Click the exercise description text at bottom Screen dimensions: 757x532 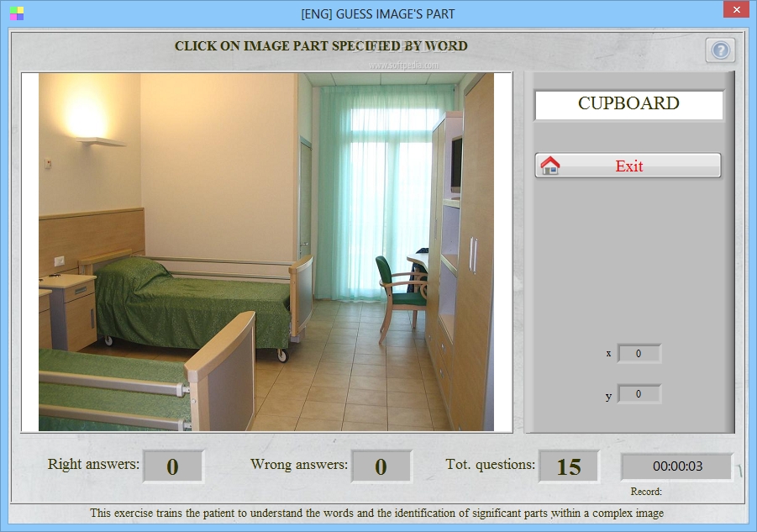376,513
